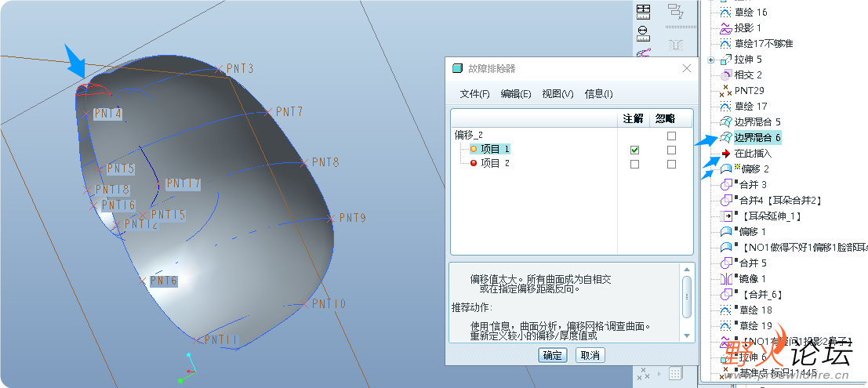This screenshot has height=388, width=868.
Task: Uncheck the 注解 checkbox for 项目 1
Action: 635,150
